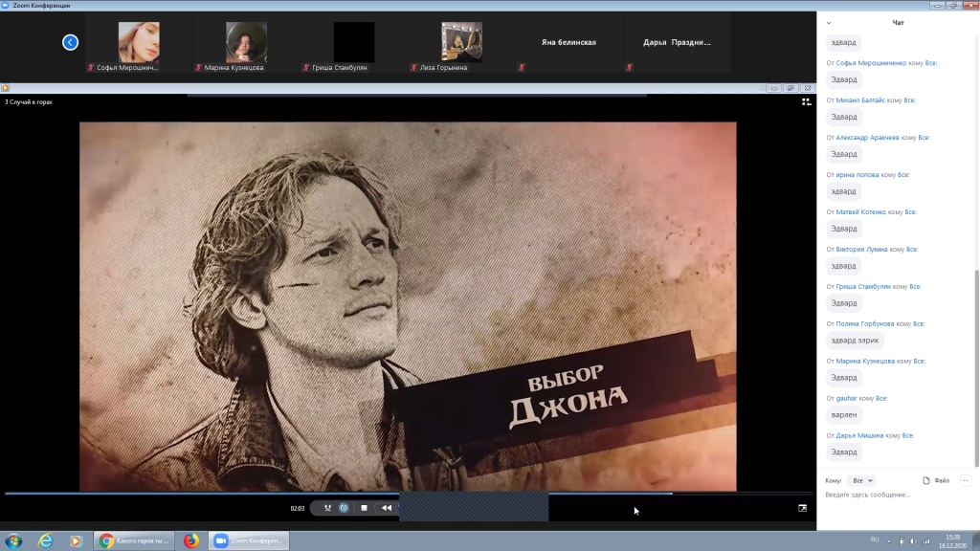Open chat more options (…) button
The image size is (980, 551).
pyautogui.click(x=967, y=480)
